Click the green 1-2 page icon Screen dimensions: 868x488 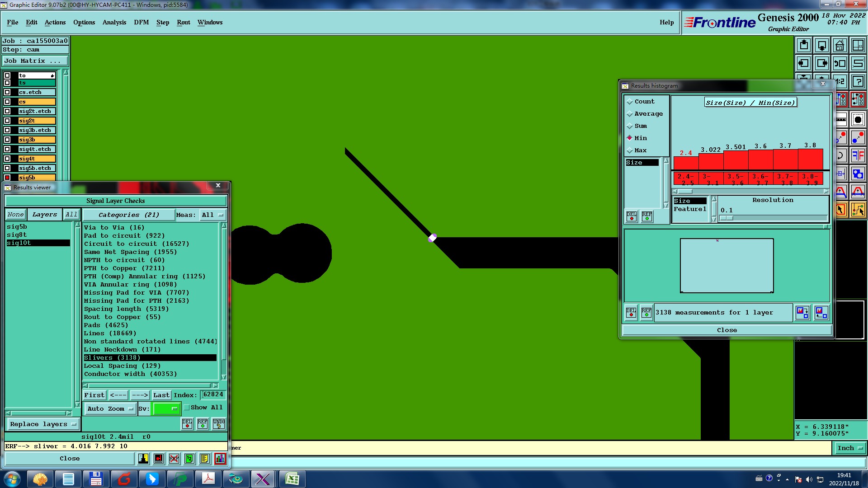189,459
